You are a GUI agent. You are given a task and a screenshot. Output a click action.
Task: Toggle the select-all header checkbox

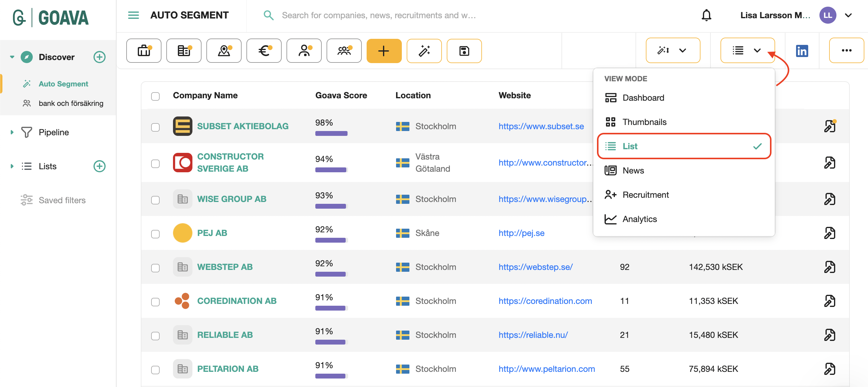pyautogui.click(x=155, y=96)
